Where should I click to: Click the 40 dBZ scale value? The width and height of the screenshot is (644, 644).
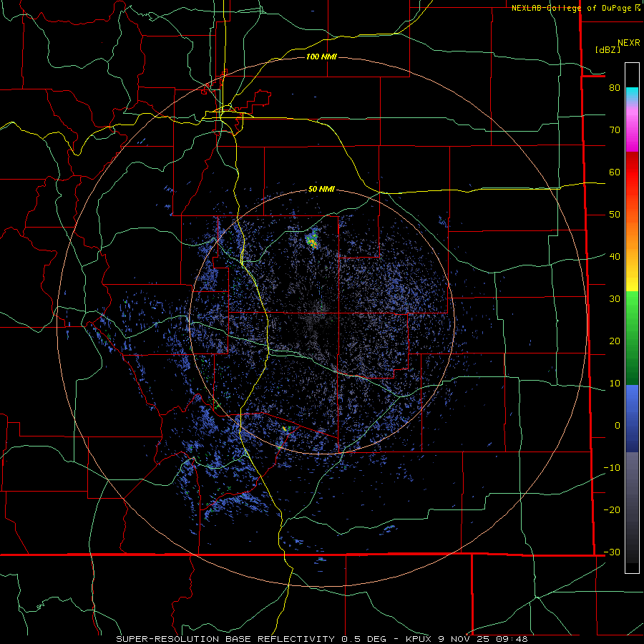pyautogui.click(x=615, y=256)
